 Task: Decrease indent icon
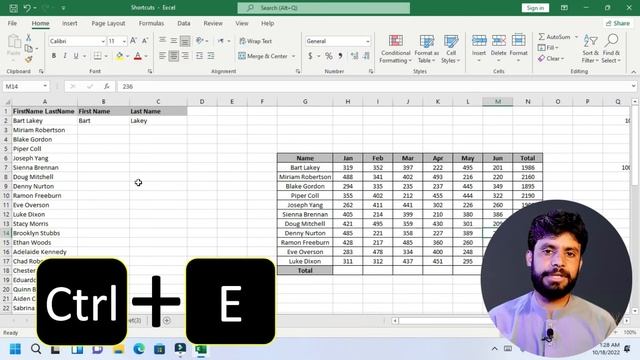tap(199, 56)
